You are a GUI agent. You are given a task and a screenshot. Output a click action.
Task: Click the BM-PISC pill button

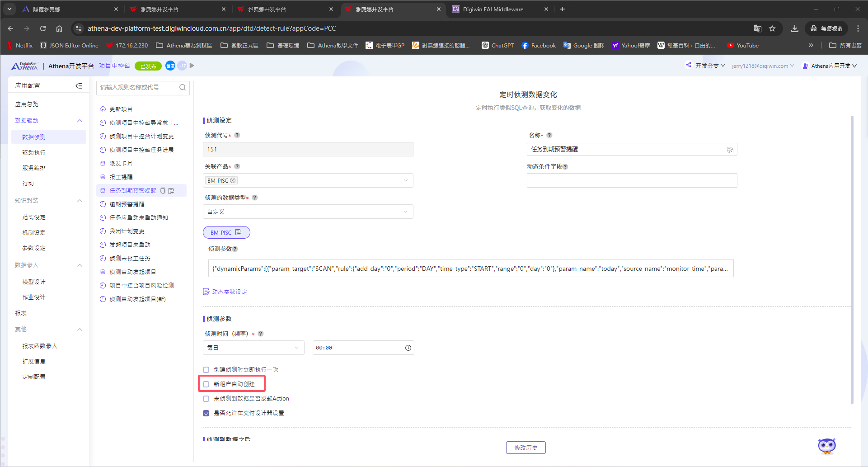point(226,232)
